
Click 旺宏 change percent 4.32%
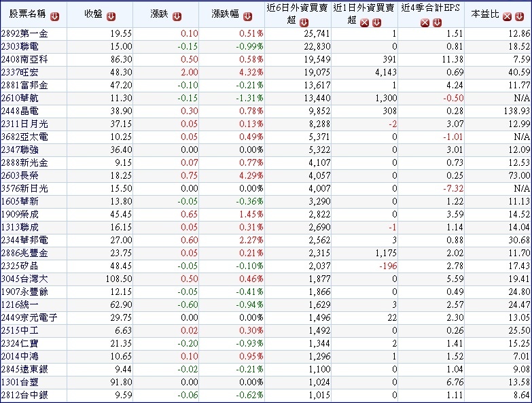click(x=251, y=72)
